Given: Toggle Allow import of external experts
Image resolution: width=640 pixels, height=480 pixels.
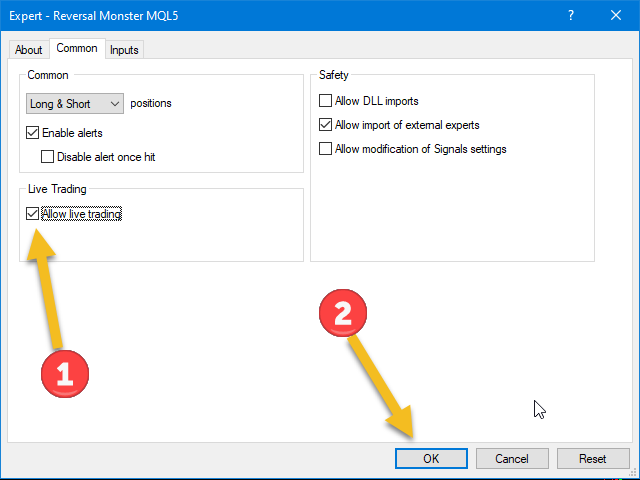Looking at the screenshot, I should point(325,125).
